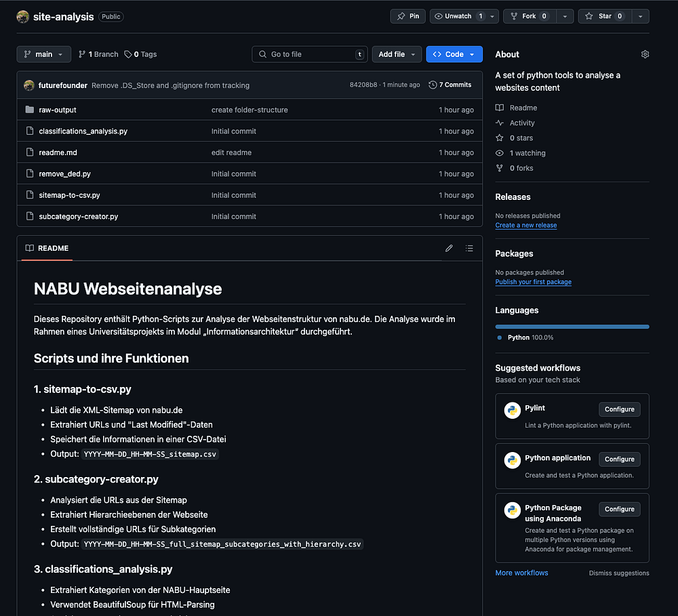Open the latest commit message about .DS_Store
Screen dimensions: 678x616
coord(170,85)
